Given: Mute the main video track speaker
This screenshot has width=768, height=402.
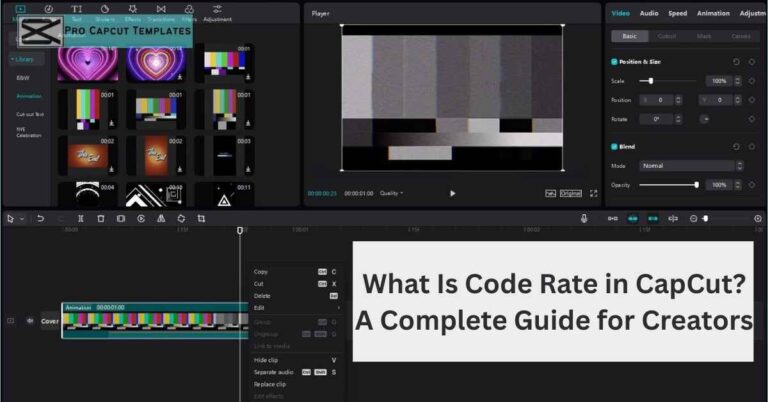Looking at the screenshot, I should [30, 321].
